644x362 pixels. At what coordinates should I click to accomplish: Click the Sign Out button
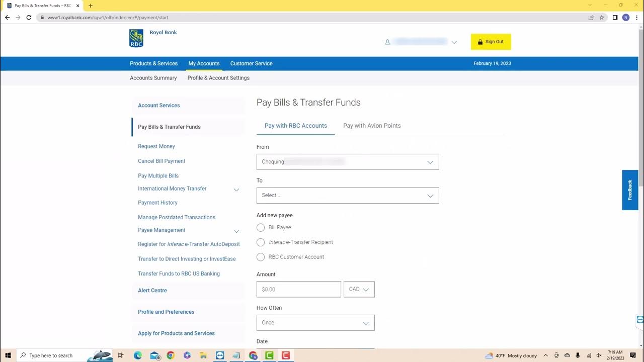[x=491, y=42]
